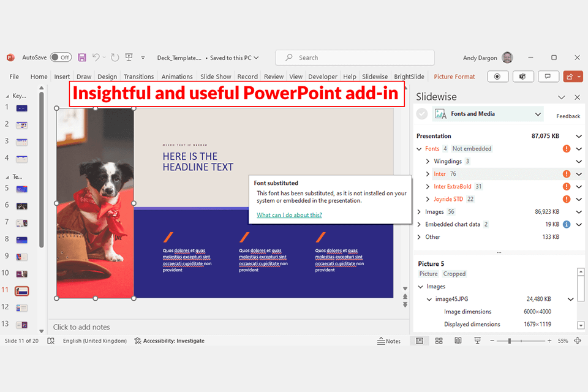Screen dimensions: 588x392
Task: Open the Comments pane button
Action: click(548, 77)
